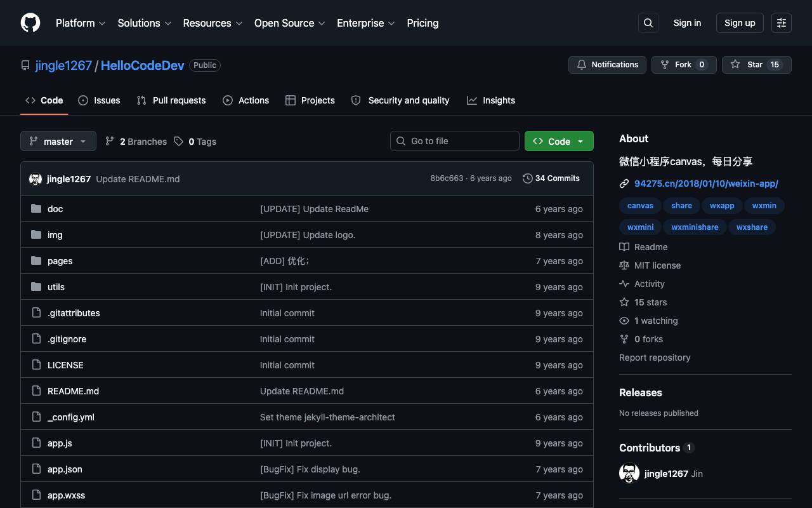Click the star icon next to 15 stars

tap(624, 302)
